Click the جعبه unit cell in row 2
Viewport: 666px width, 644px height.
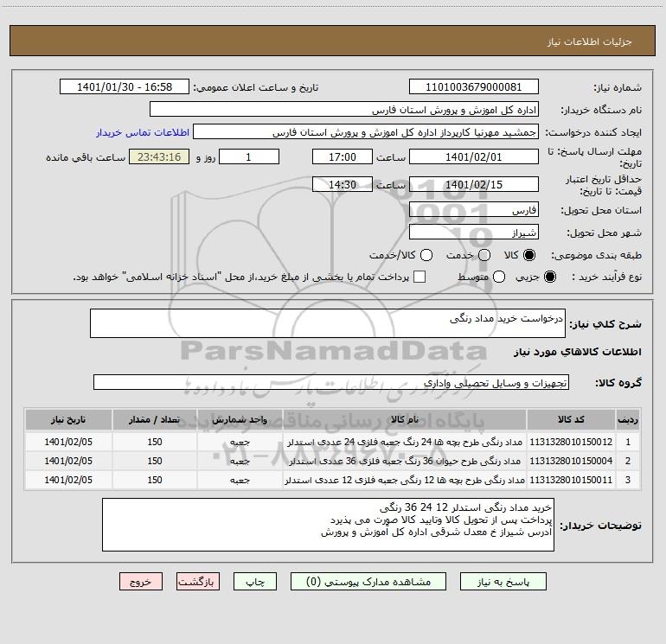point(240,461)
